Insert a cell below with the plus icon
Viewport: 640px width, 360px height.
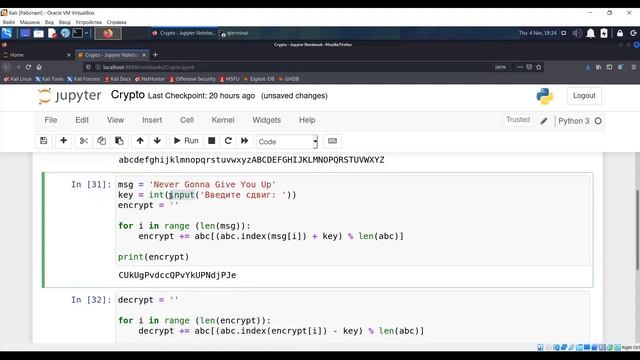[63, 141]
